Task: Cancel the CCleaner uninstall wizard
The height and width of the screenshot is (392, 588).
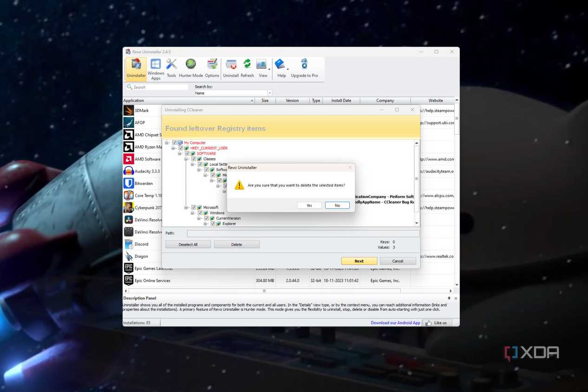Action: (x=398, y=261)
